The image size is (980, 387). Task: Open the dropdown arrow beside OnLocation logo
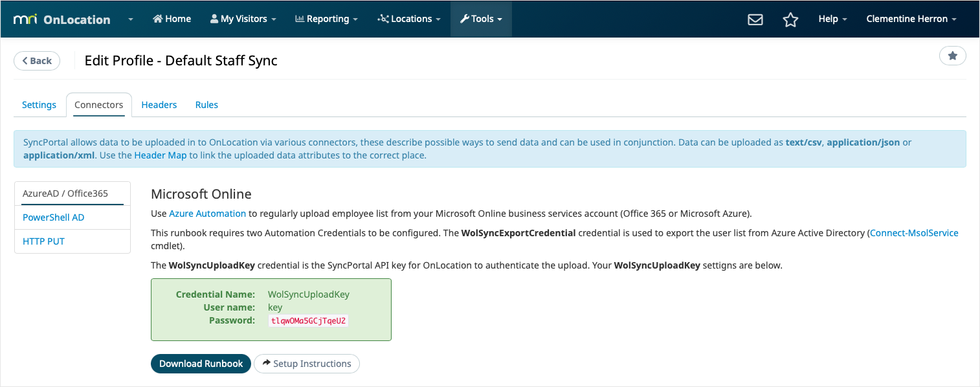click(130, 19)
